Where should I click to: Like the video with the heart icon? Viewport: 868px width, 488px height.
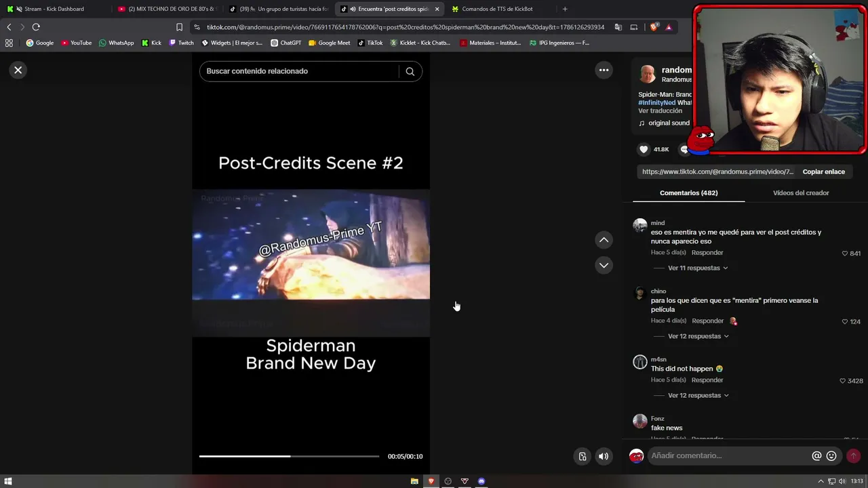[644, 149]
